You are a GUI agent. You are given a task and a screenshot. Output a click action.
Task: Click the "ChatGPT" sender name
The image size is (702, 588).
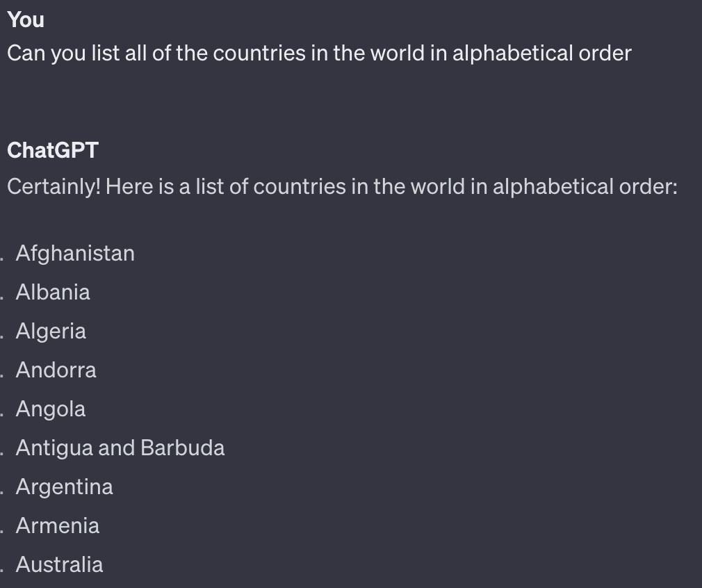(53, 150)
